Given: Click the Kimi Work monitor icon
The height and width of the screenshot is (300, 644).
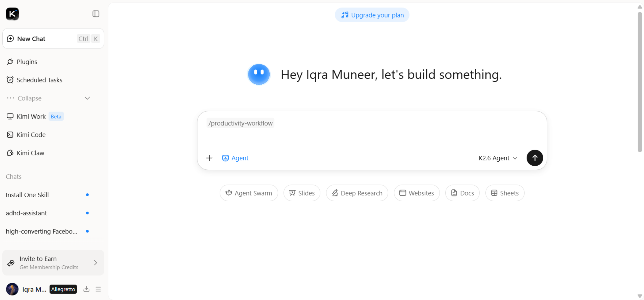Looking at the screenshot, I should coord(10,116).
